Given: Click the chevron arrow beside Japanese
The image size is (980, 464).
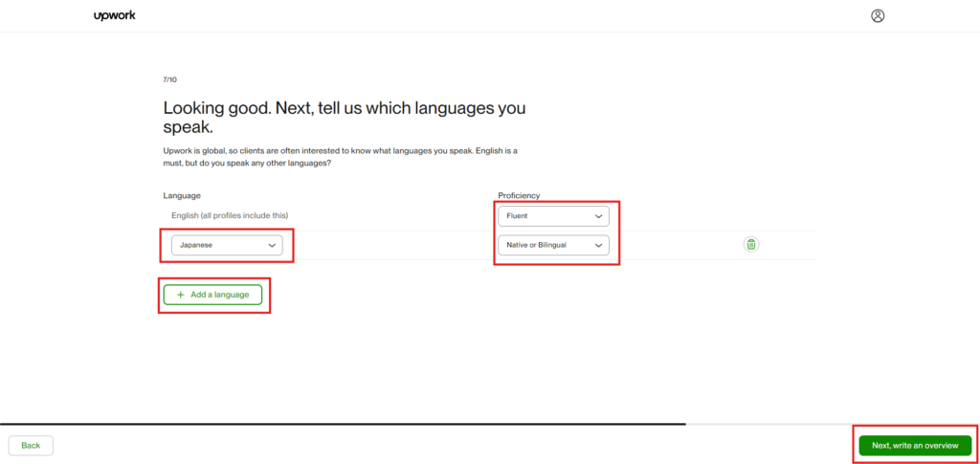Looking at the screenshot, I should pos(272,245).
